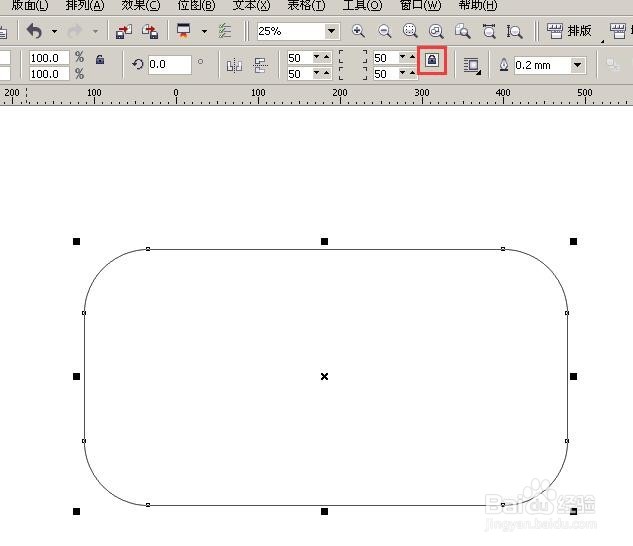Decrease the lower-left corner roundness value
633x546 pixels.
(x=316, y=73)
